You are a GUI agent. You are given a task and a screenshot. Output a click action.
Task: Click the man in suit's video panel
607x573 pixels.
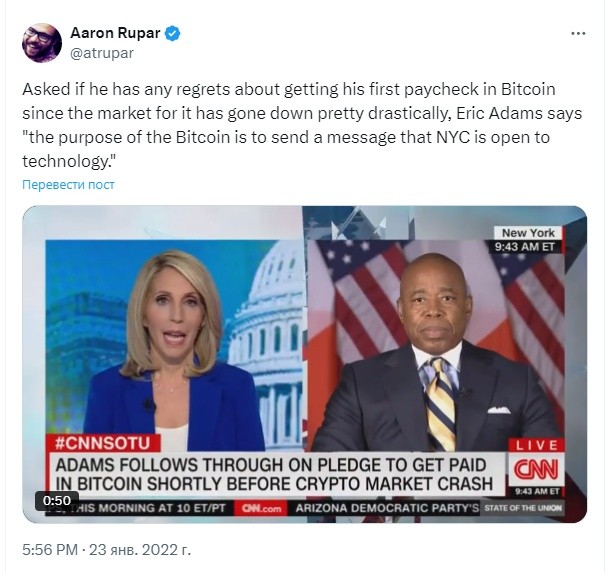pos(435,345)
